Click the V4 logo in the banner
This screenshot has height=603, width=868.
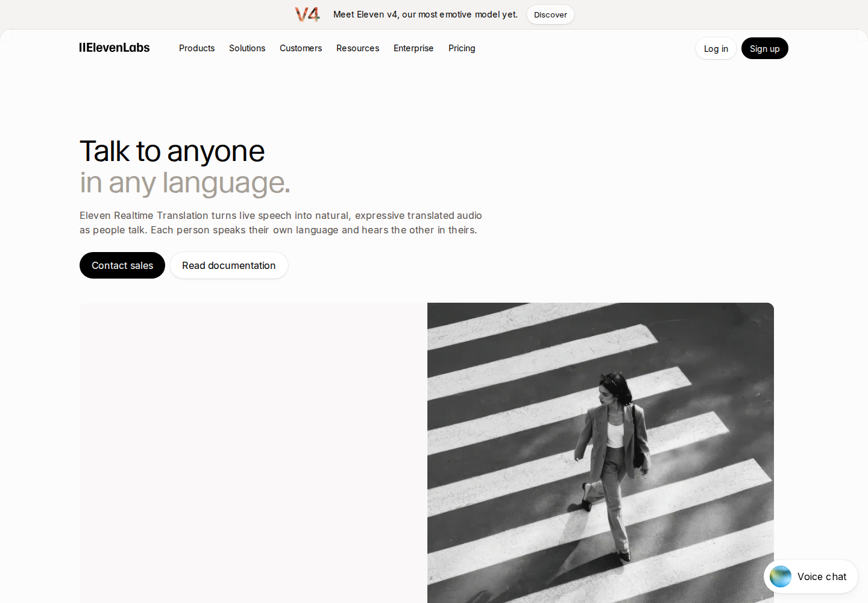coord(307,14)
